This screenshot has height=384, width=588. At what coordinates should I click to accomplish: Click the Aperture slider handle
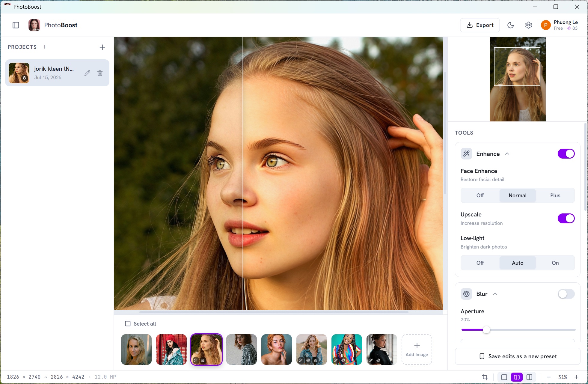click(486, 330)
